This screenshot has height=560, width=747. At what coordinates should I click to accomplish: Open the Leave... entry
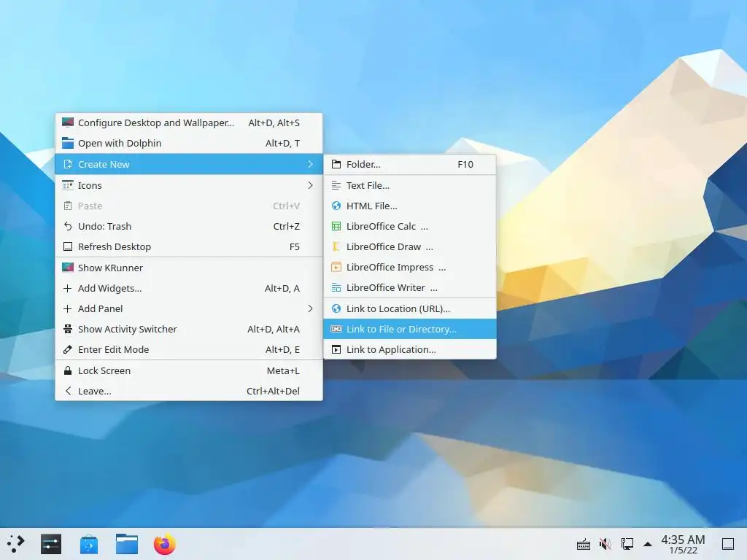click(189, 391)
